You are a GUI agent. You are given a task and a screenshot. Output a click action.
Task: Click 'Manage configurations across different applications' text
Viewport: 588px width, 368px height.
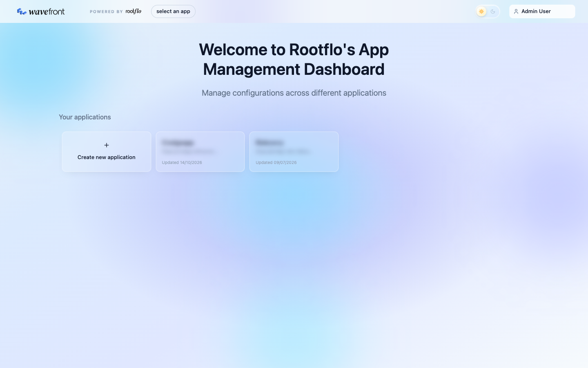tap(294, 93)
